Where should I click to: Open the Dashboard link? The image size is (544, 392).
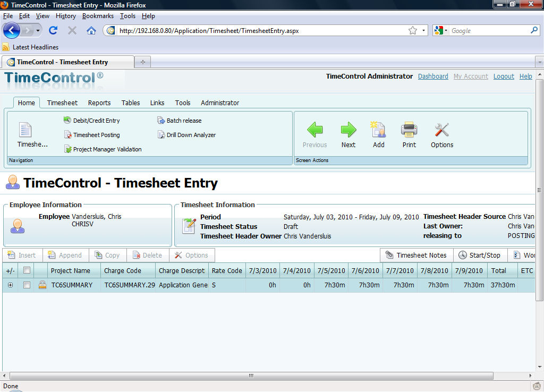[x=433, y=76]
